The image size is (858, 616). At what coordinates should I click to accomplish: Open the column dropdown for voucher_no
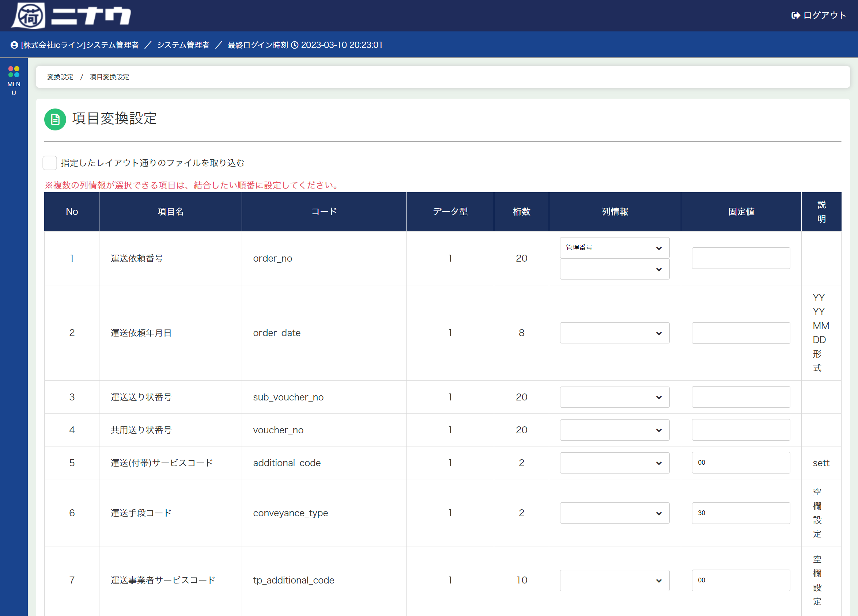tap(615, 430)
